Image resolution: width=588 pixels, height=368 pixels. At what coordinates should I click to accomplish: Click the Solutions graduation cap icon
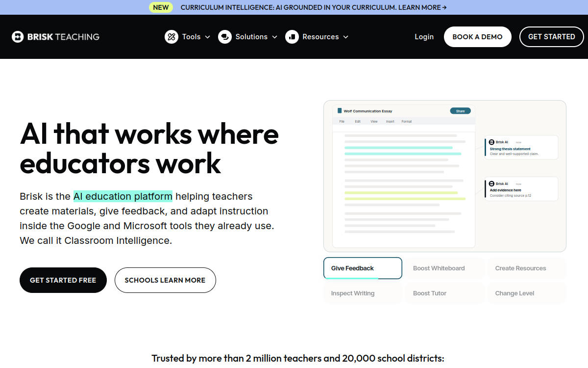tap(225, 37)
